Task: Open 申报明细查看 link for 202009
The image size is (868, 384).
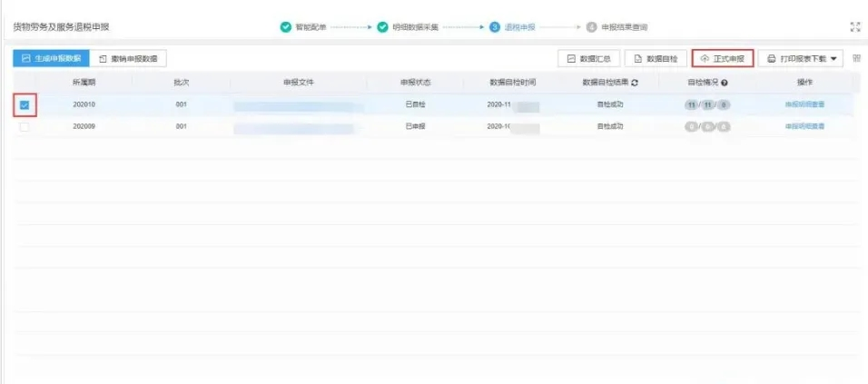Action: (804, 126)
